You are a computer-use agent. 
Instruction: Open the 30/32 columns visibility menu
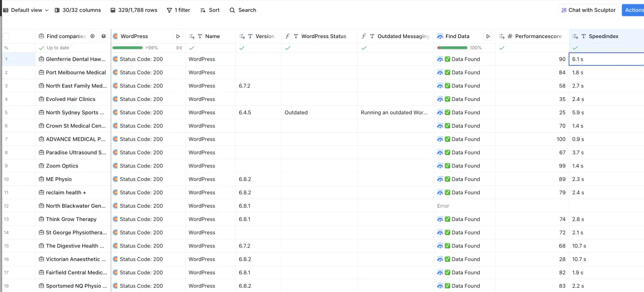pos(77,10)
